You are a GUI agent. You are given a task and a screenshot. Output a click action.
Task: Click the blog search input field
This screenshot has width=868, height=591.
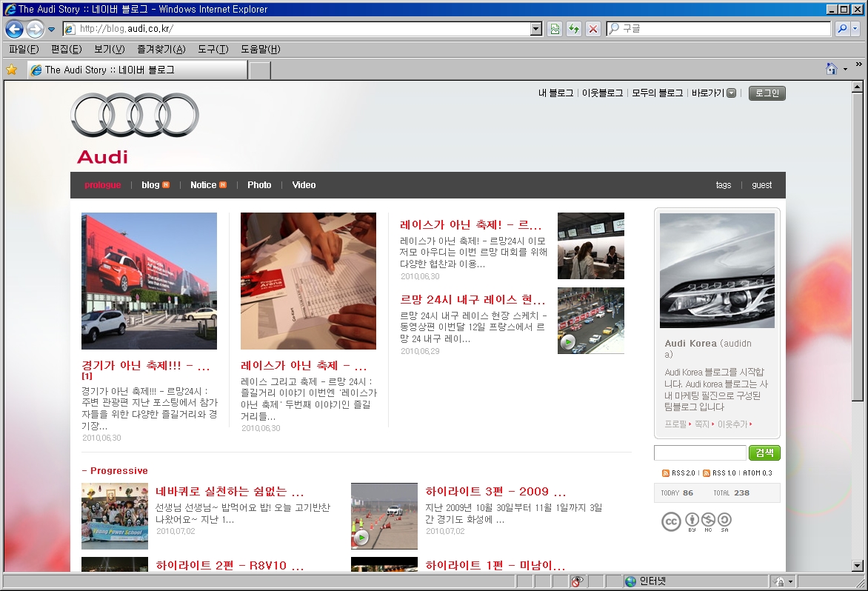(700, 453)
